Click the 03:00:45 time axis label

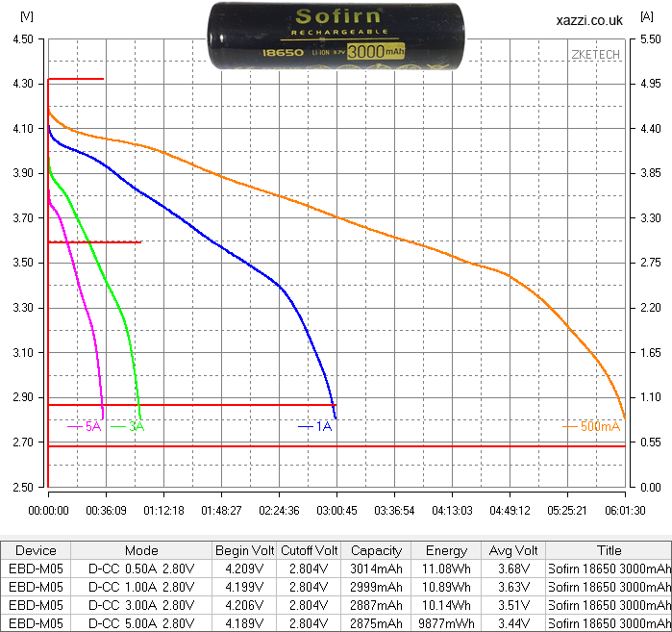click(x=336, y=510)
